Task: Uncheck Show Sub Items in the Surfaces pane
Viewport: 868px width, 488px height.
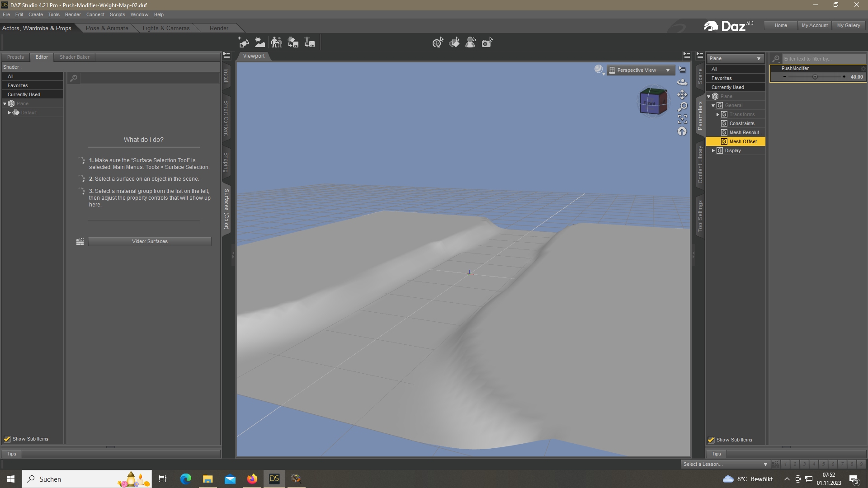Action: (7, 439)
